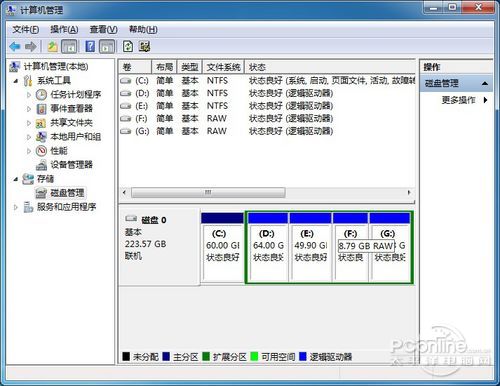Collapse the 磁盘管理 section in actions pane
The height and width of the screenshot is (386, 500).
pyautogui.click(x=485, y=83)
